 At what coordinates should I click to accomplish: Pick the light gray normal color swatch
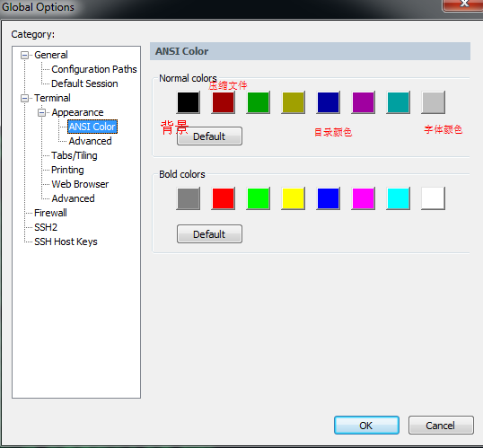[433, 102]
